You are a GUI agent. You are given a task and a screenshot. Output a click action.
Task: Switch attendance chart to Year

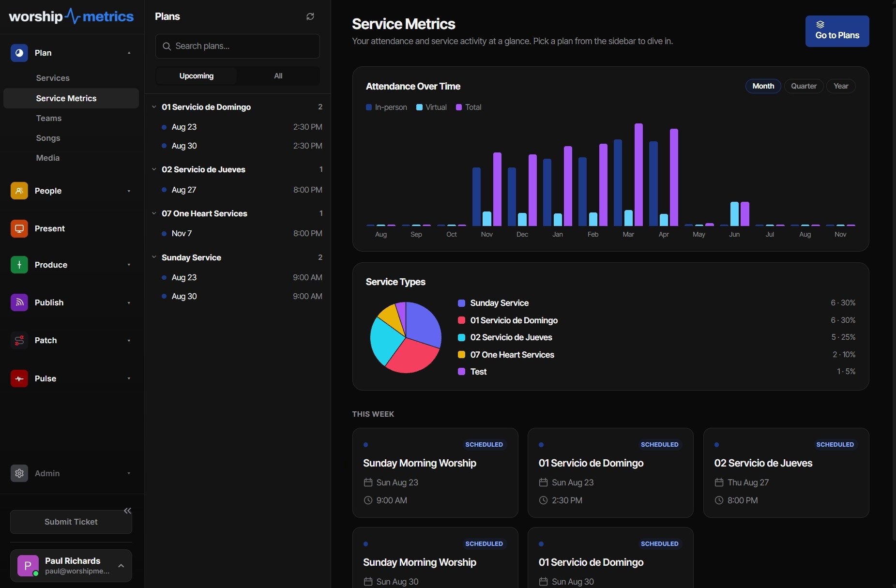point(841,86)
